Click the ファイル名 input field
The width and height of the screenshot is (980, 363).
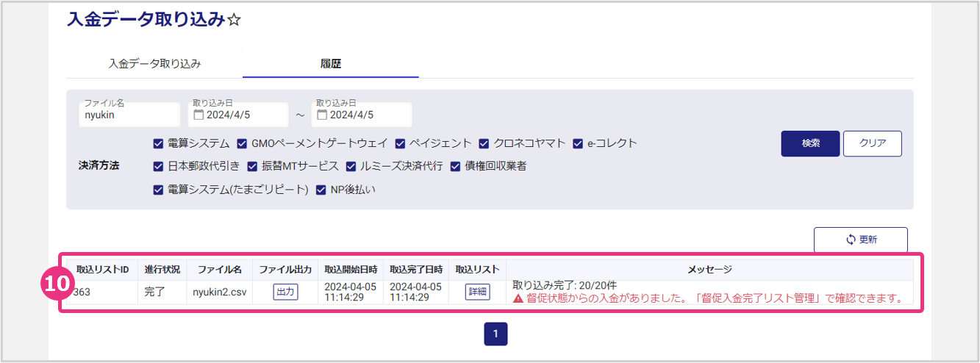click(x=129, y=115)
